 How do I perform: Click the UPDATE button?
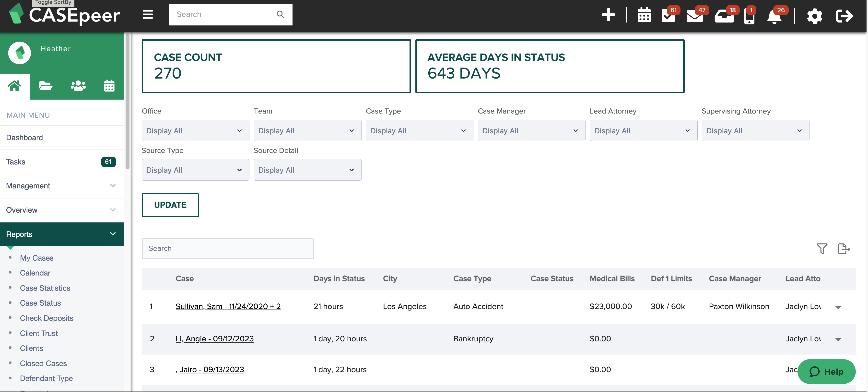tap(170, 205)
